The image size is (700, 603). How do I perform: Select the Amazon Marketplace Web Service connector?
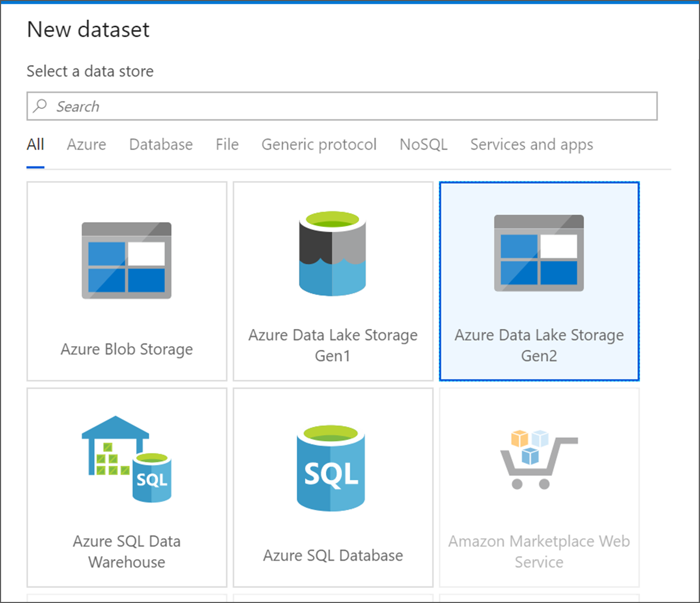click(539, 486)
